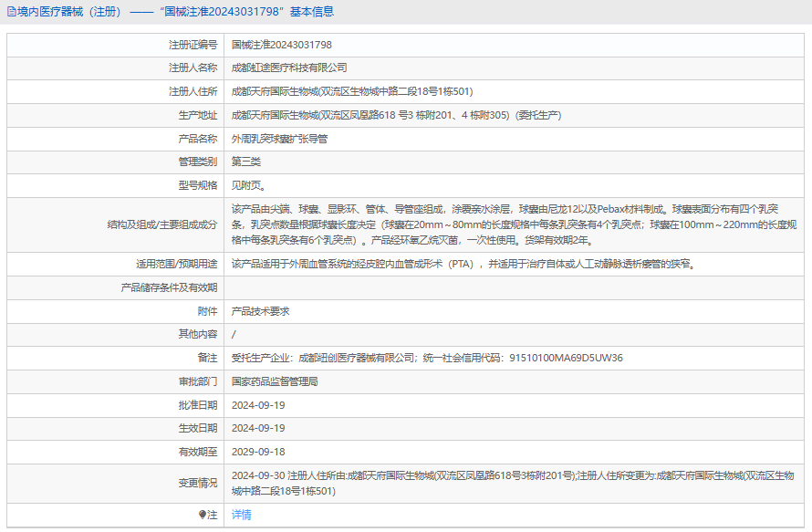Viewport: 812px width, 532px height.
Task: Click the 生产地址 production address value
Action: (x=396, y=115)
